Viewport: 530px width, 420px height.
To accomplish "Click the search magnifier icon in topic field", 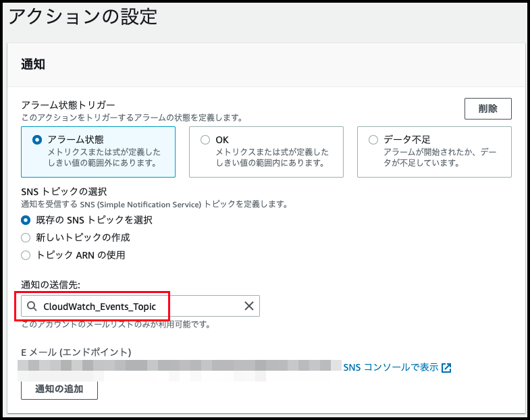I will 32,306.
